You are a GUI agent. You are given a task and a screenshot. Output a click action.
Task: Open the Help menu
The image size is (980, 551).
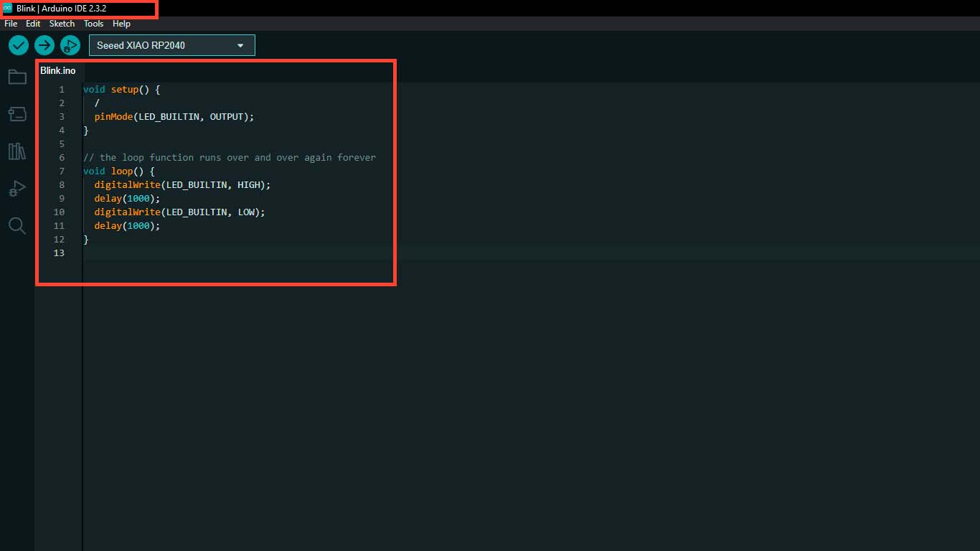point(122,24)
